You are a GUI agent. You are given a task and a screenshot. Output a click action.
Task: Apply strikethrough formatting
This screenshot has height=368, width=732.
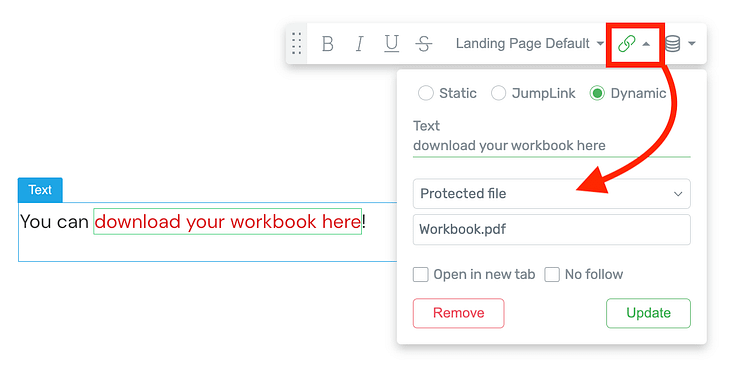point(423,44)
